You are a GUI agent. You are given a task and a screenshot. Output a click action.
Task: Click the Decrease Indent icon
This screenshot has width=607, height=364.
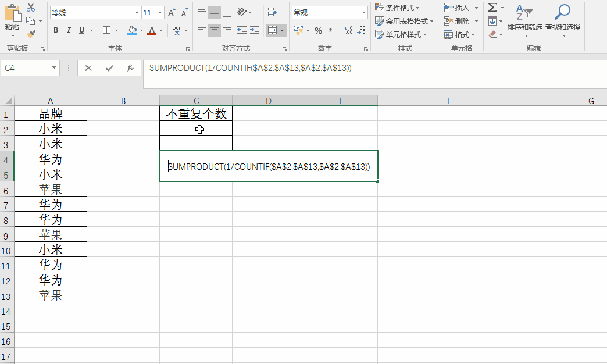coord(241,30)
